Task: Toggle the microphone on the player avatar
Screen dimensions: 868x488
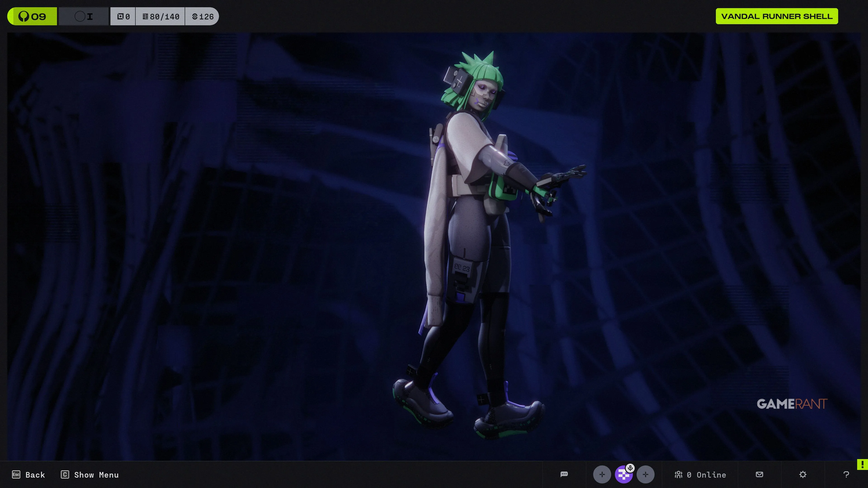Action: 630,468
